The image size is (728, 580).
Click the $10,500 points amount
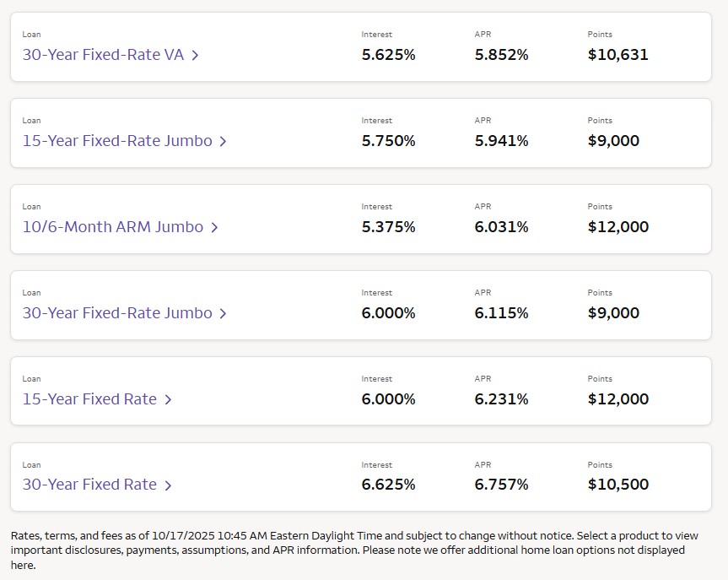pyautogui.click(x=617, y=485)
